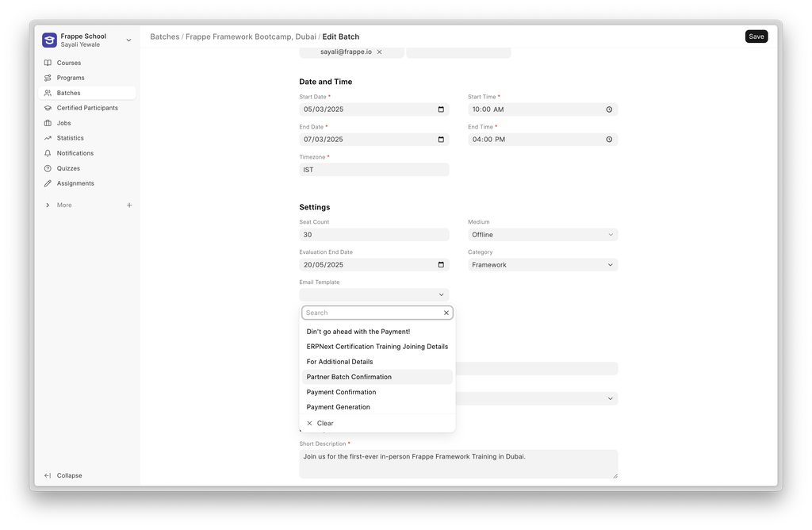
Task: Click the Courses book icon in sidebar
Action: 48,63
